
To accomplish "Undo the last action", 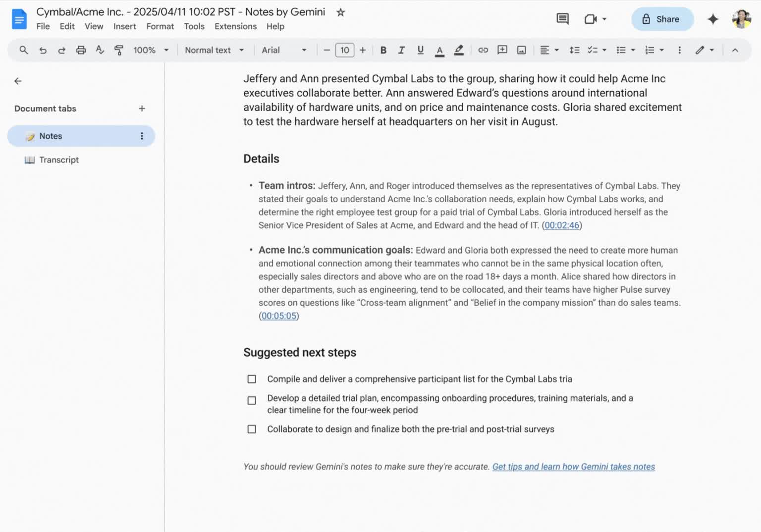I will [43, 50].
